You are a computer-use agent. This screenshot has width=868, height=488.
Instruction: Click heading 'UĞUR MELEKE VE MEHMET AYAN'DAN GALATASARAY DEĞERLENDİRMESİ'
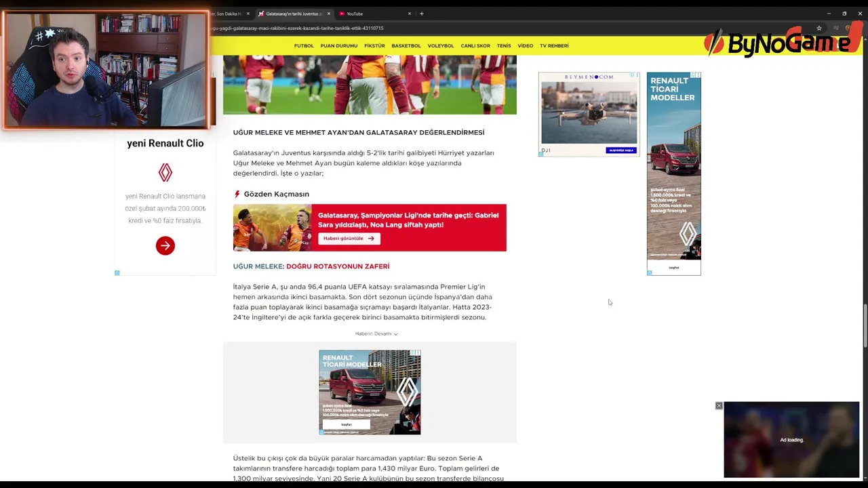click(359, 133)
